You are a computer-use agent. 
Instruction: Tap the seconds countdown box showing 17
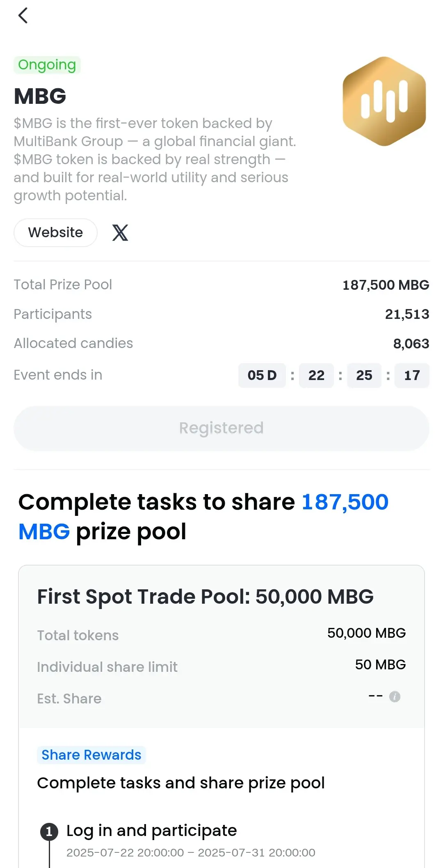[x=412, y=375]
